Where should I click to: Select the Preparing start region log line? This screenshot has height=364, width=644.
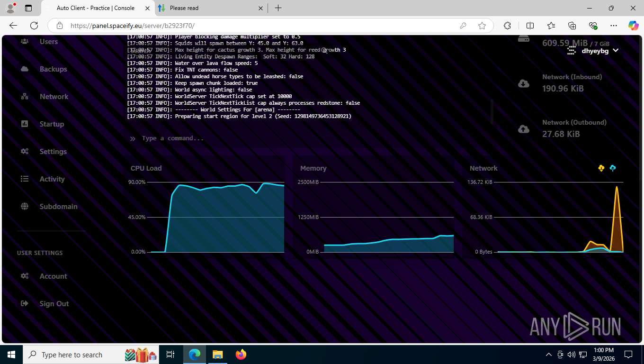[x=239, y=116]
